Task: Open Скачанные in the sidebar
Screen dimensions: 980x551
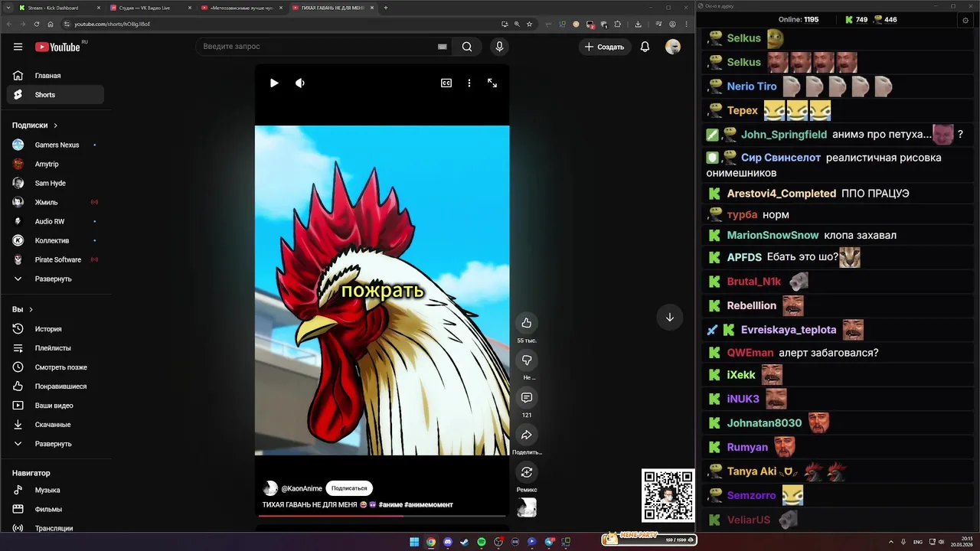Action: click(x=55, y=425)
